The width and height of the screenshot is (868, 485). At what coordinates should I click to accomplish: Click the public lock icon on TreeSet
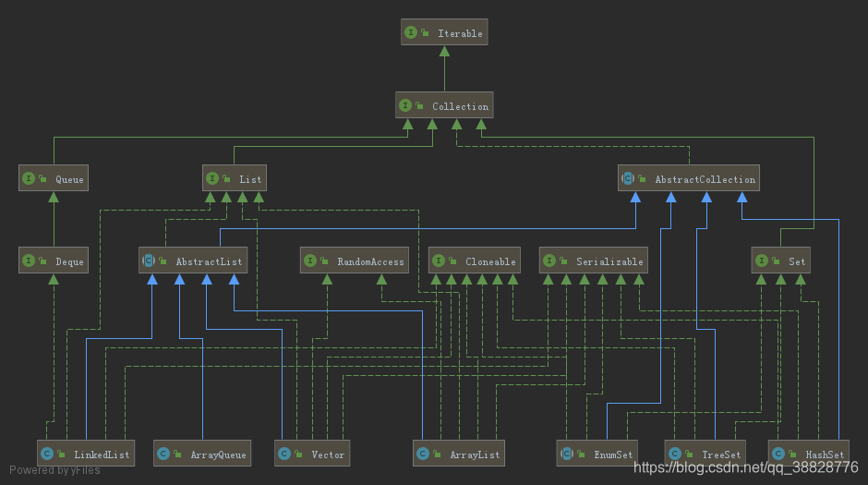pyautogui.click(x=689, y=454)
